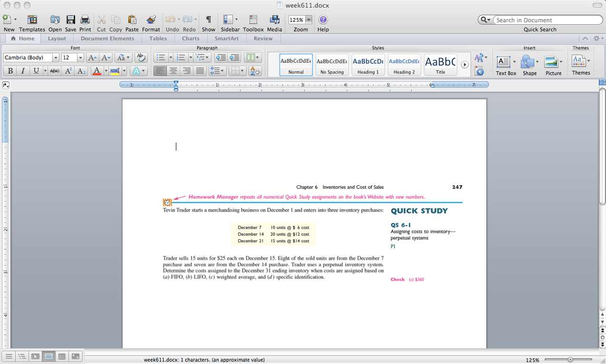Open Help with the question mark icon
606x364 pixels.
(323, 19)
